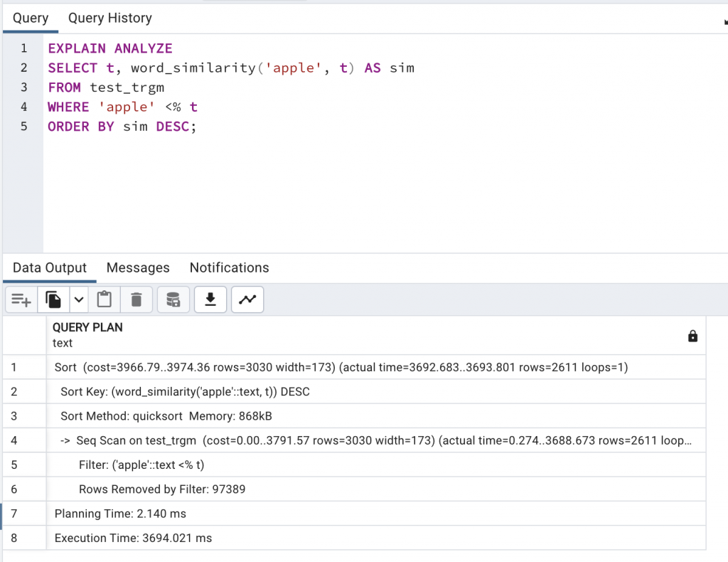Image resolution: width=728 pixels, height=562 pixels.
Task: Click the Save data changes database icon
Action: coord(173,300)
